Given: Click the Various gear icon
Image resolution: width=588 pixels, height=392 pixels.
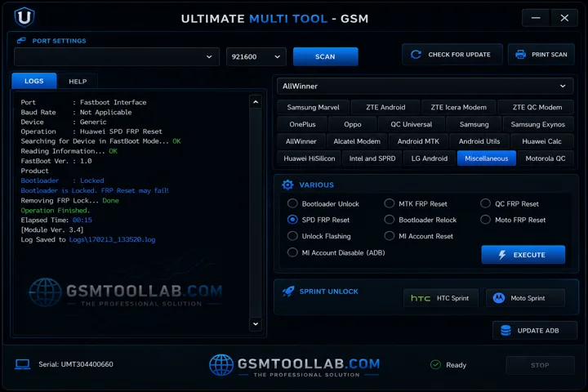Looking at the screenshot, I should point(287,185).
